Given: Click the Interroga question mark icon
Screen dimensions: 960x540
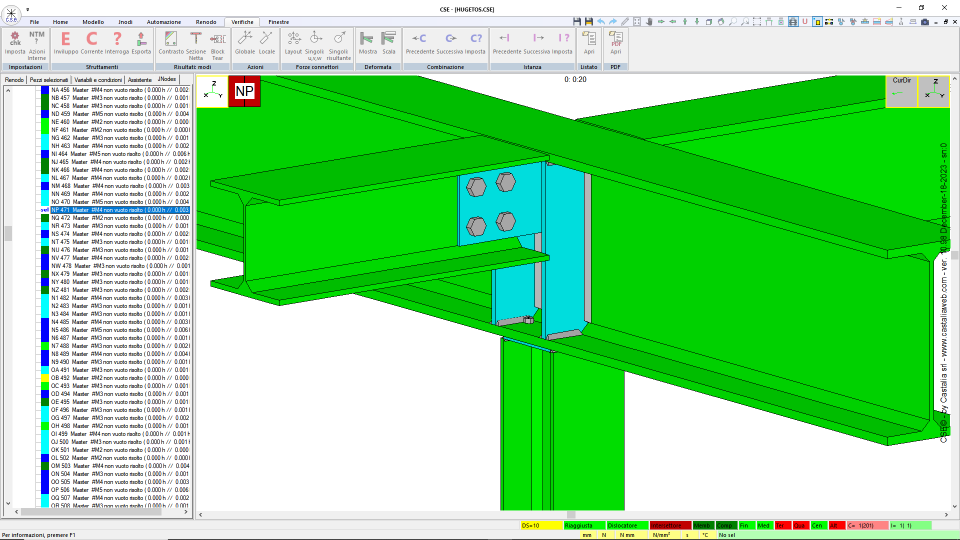Looking at the screenshot, I should click(117, 43).
